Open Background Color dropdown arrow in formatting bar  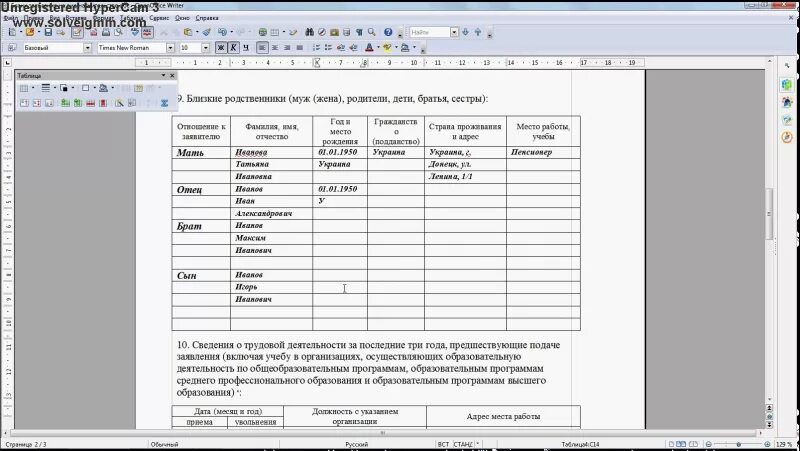[x=414, y=47]
